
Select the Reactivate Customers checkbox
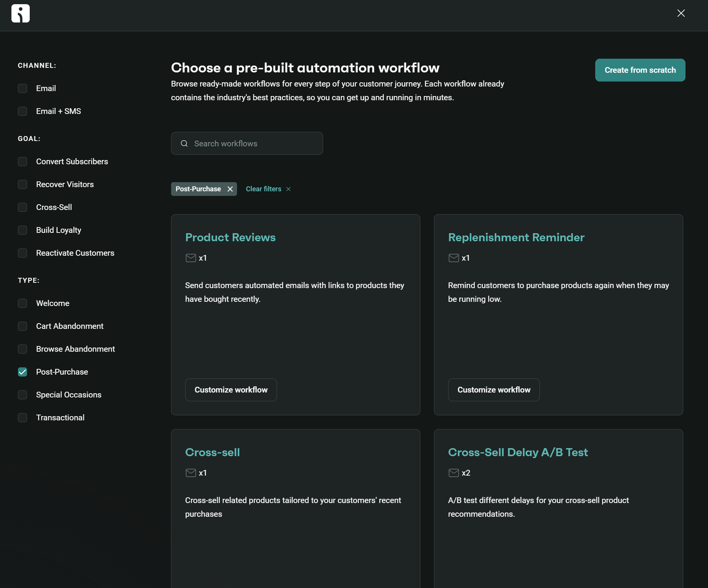(22, 253)
